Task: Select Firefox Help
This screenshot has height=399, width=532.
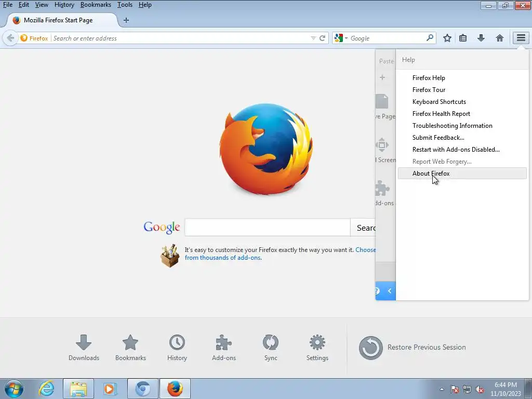Action: [x=462, y=78]
